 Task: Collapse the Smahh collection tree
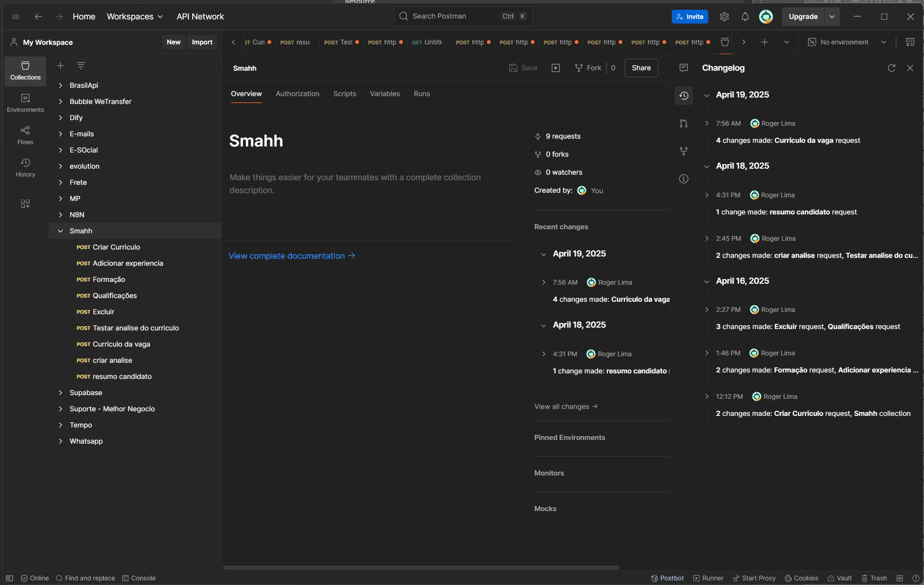click(61, 231)
